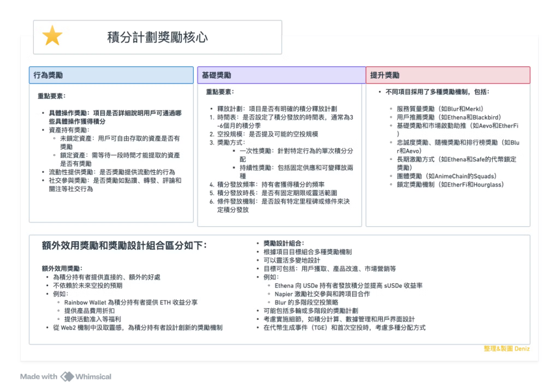Click the 考慮實施細節 bullet
The width and height of the screenshot is (559, 392).
339,319
